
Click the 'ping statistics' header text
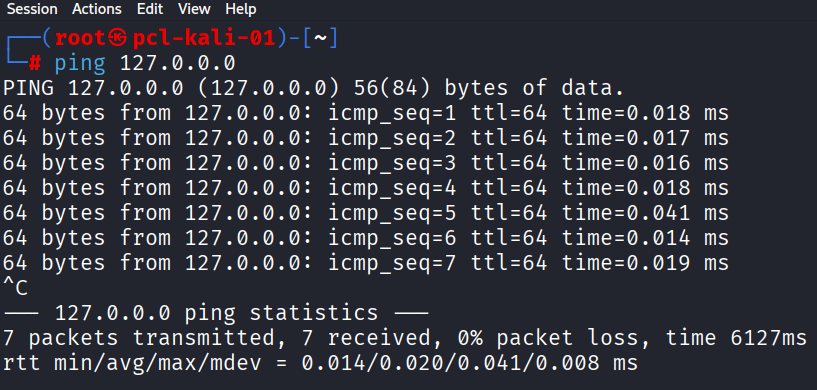281,313
